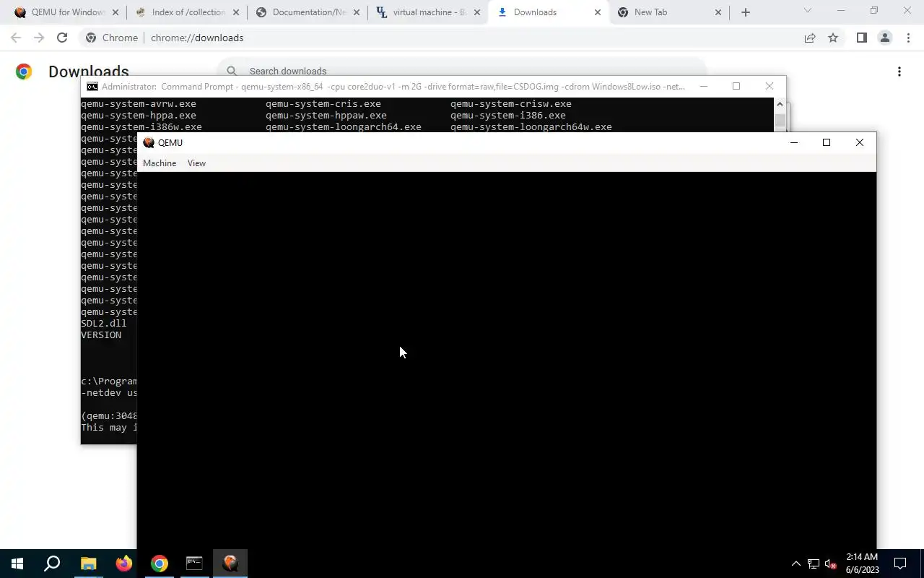Image resolution: width=924 pixels, height=578 pixels.
Task: Click Chrome logo on Downloads page
Action: pyautogui.click(x=24, y=72)
